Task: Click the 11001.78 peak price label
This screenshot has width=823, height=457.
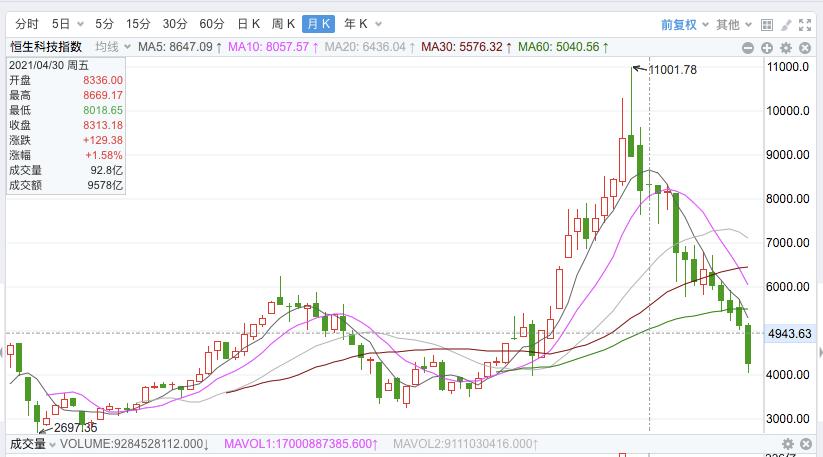Action: [x=673, y=69]
